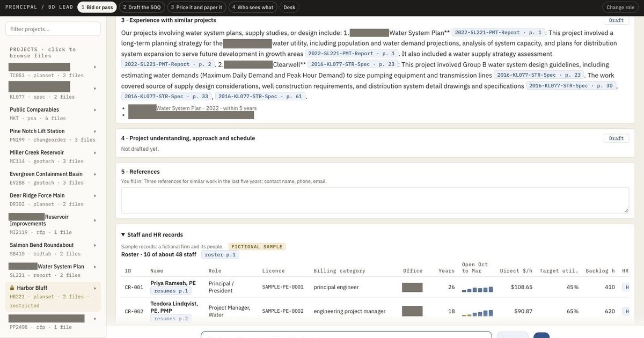Click the '5 · References' heading
644x338 pixels.
(140, 172)
